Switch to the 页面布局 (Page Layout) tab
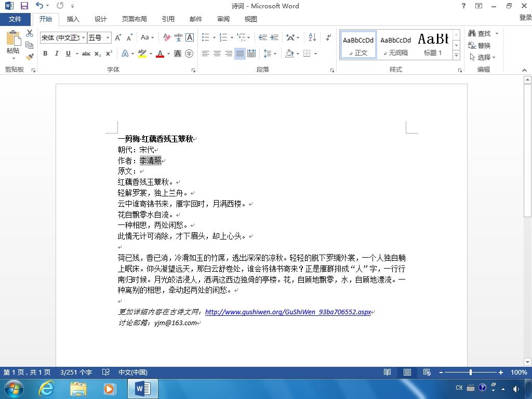532x399 pixels. [x=135, y=19]
